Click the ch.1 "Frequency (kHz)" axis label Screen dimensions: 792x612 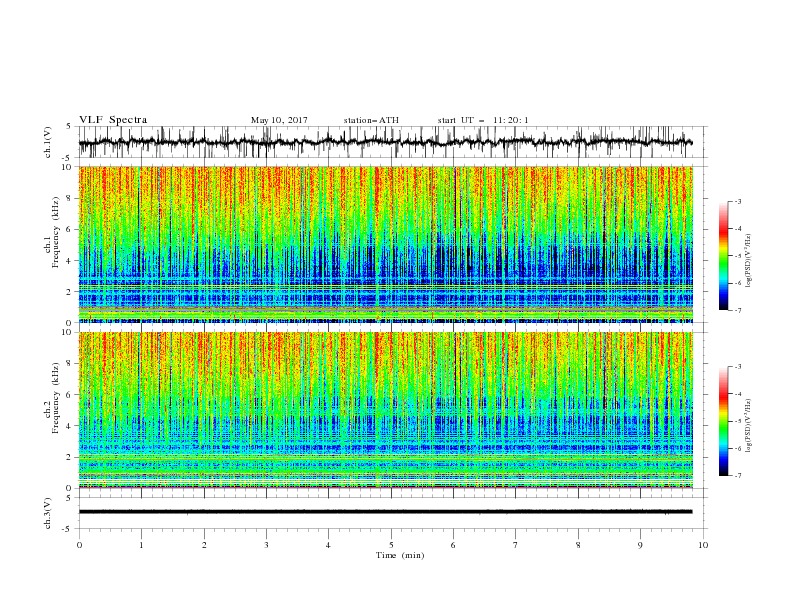pyautogui.click(x=56, y=232)
